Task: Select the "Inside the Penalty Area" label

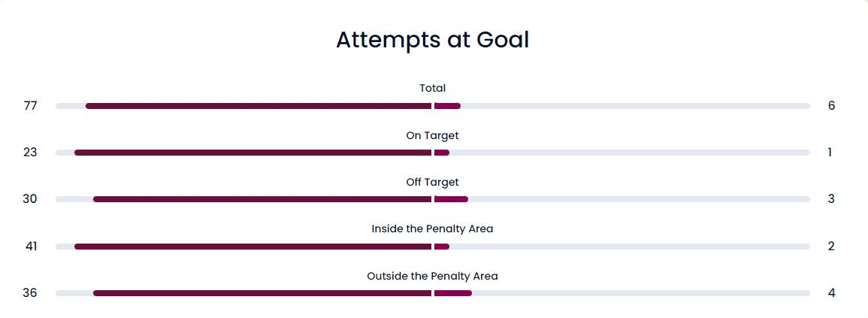Action: point(432,229)
